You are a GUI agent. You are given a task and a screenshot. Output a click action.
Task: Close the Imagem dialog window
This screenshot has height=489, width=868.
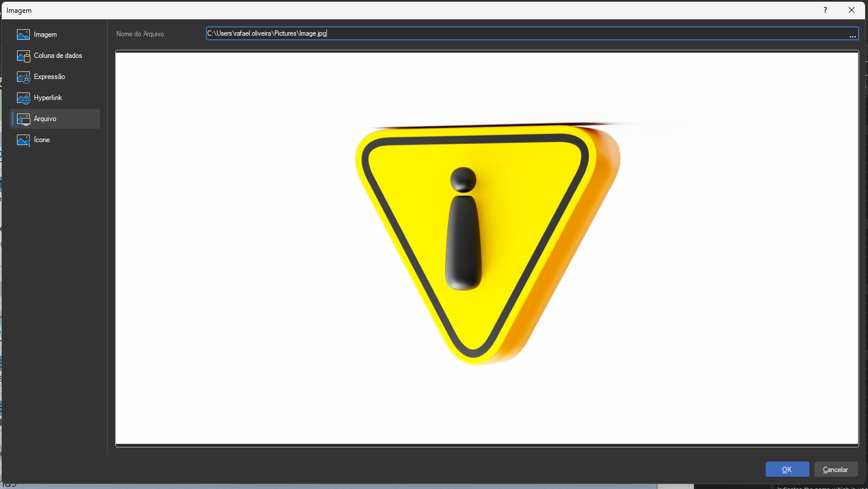851,10
